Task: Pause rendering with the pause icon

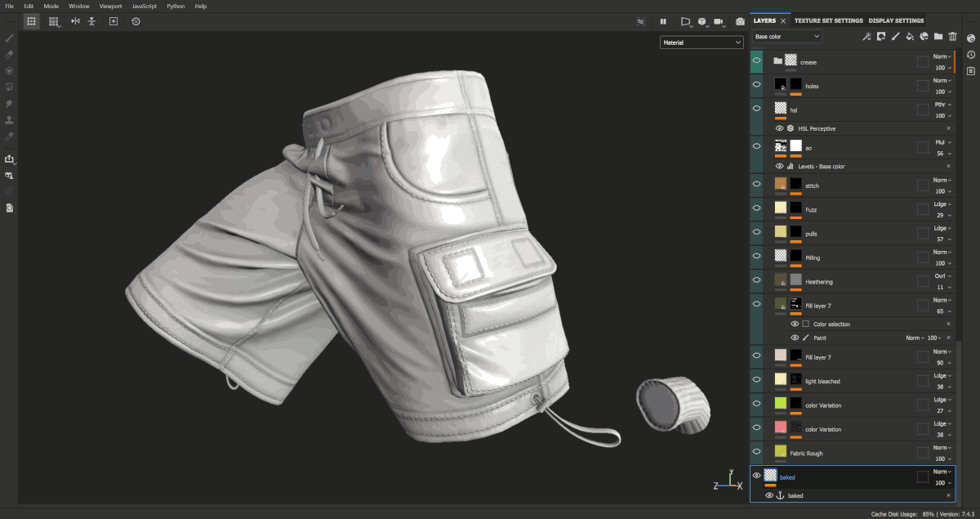Action: pyautogui.click(x=662, y=21)
